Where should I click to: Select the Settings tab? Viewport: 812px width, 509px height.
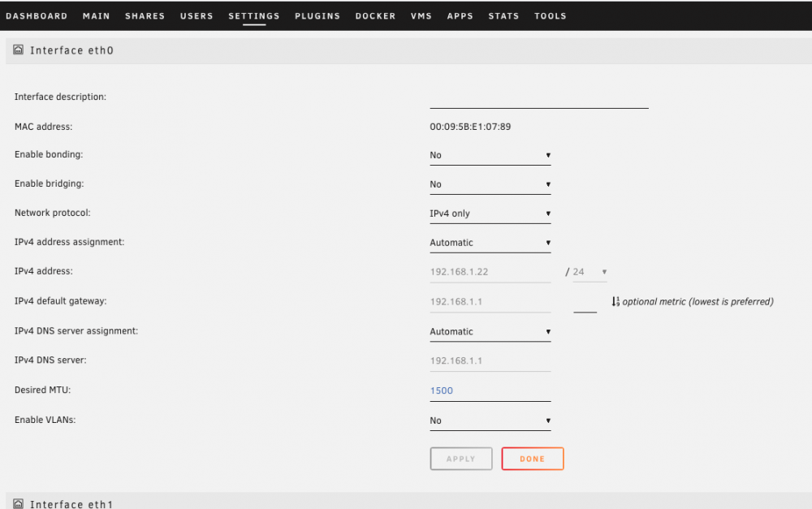click(x=254, y=16)
